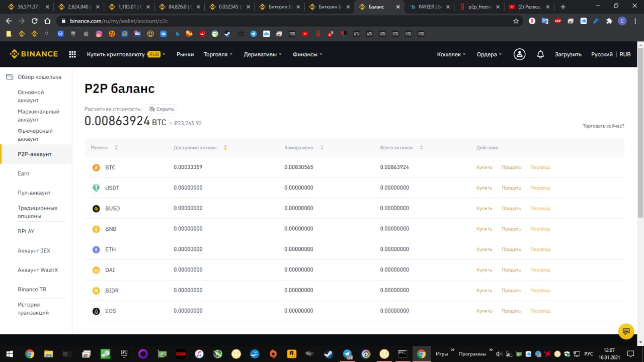Open Chrome extensions puzzle icon
The image size is (644, 362).
tap(609, 21)
